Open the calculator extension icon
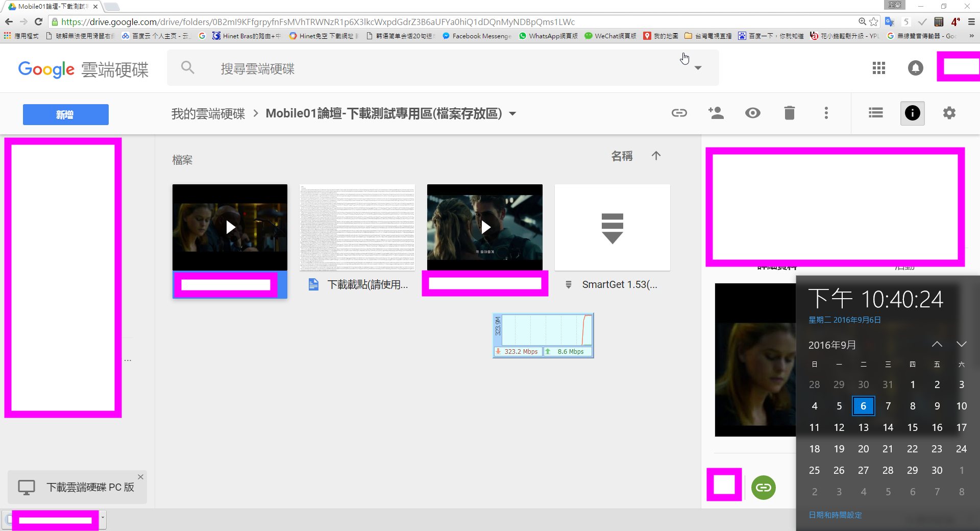 click(939, 21)
